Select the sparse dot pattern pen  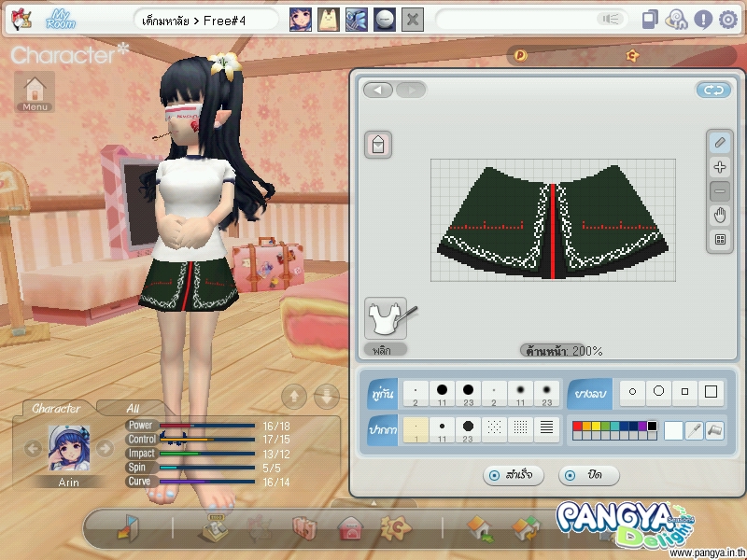(x=495, y=430)
